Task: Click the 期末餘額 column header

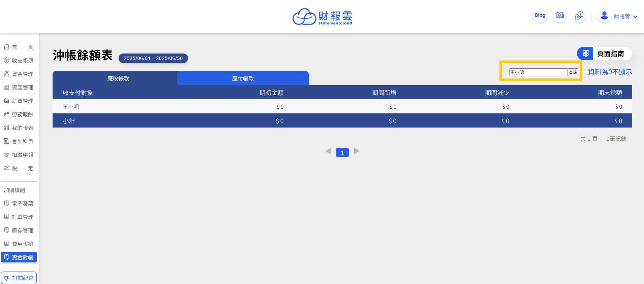Action: [x=610, y=93]
